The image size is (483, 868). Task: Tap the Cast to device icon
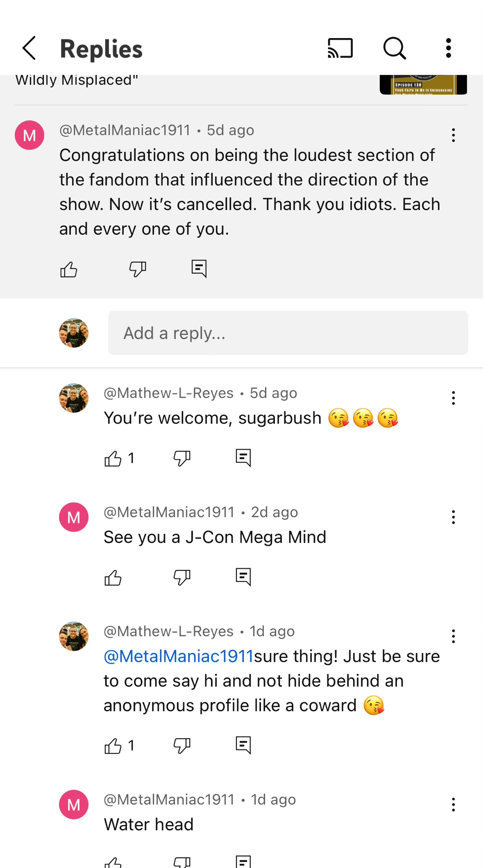point(340,48)
